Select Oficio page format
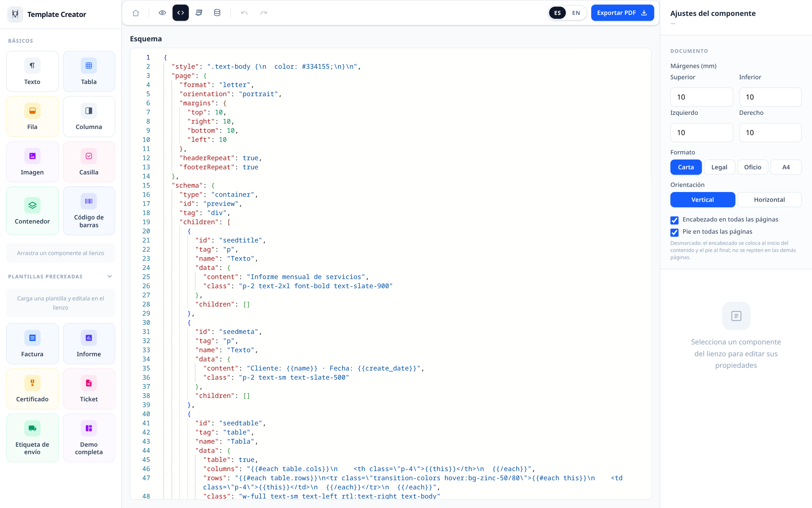This screenshot has width=812, height=508. point(752,167)
